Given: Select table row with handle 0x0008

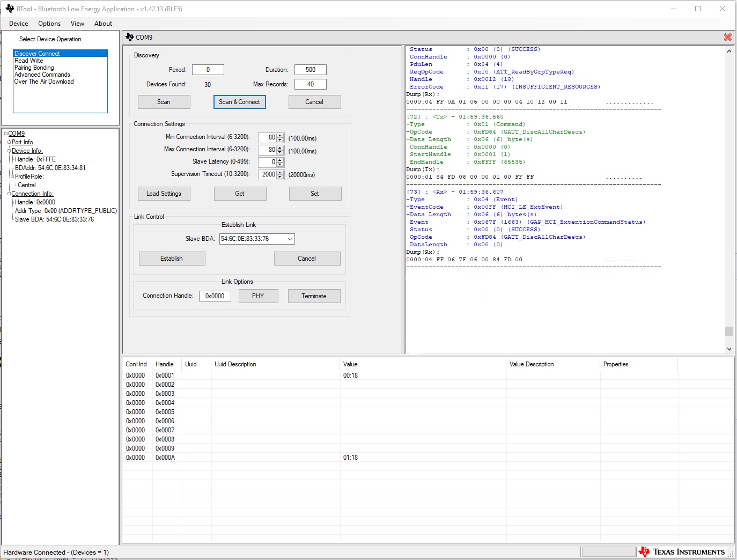Looking at the screenshot, I should (428, 439).
